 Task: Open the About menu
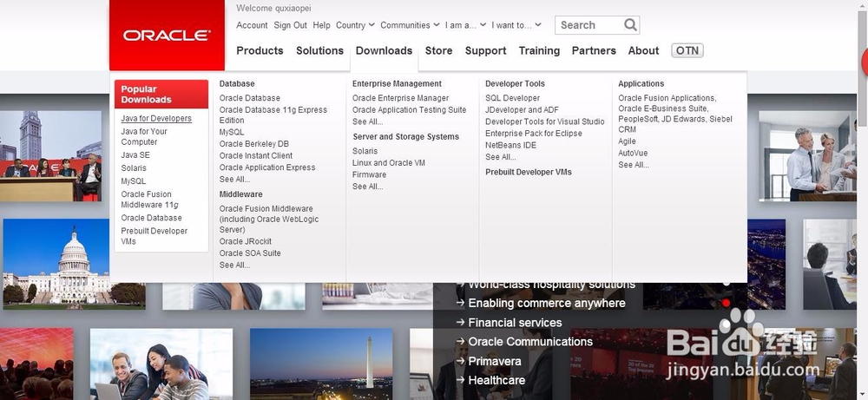643,50
